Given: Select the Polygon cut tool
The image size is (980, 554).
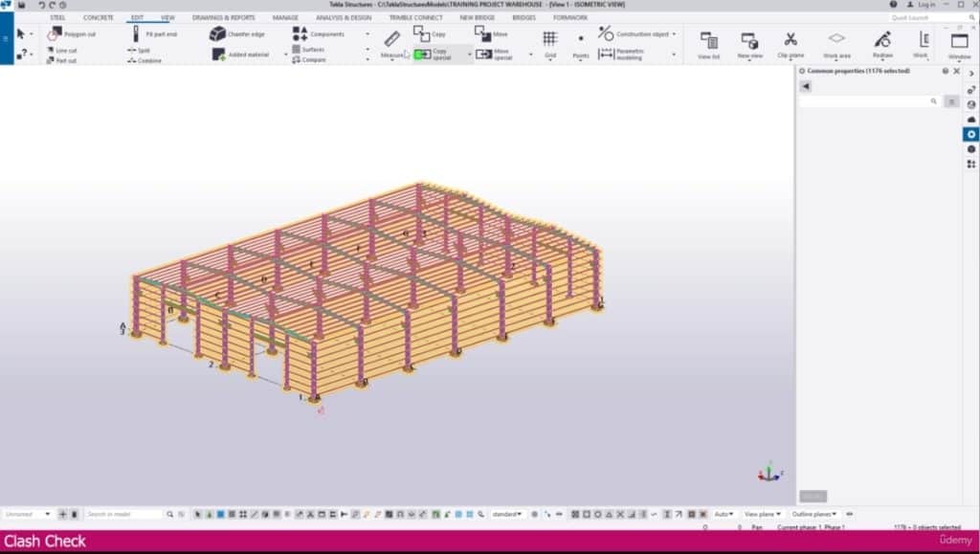Looking at the screenshot, I should tap(72, 33).
